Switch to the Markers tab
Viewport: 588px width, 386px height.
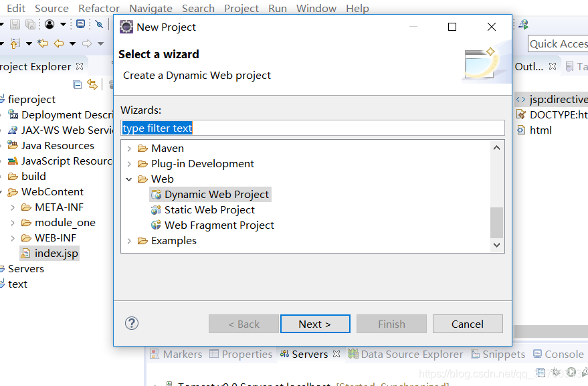176,354
